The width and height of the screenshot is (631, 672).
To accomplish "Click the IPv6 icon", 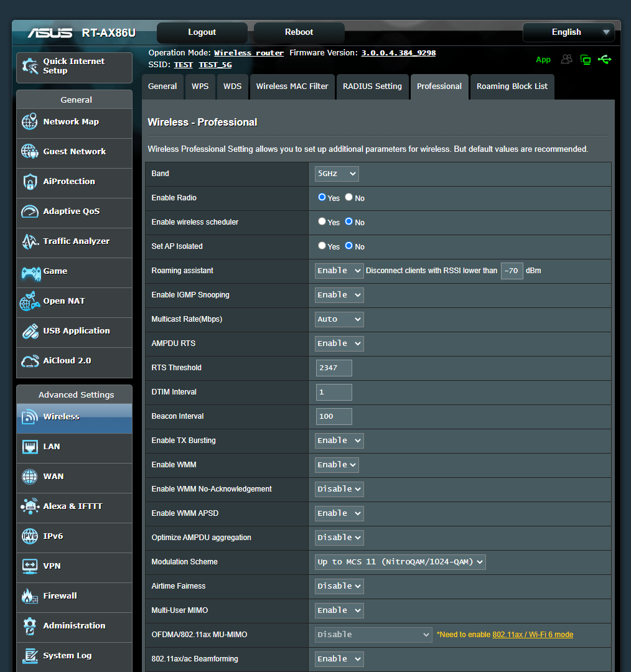I will pos(30,536).
